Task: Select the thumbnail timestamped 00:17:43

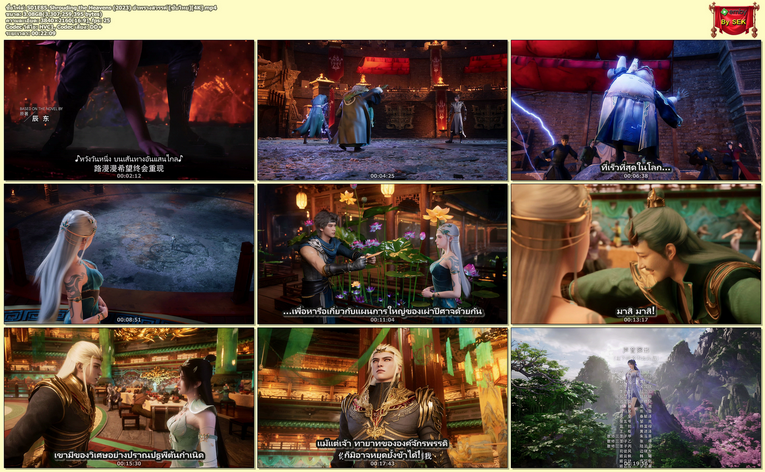Action: (x=382, y=398)
